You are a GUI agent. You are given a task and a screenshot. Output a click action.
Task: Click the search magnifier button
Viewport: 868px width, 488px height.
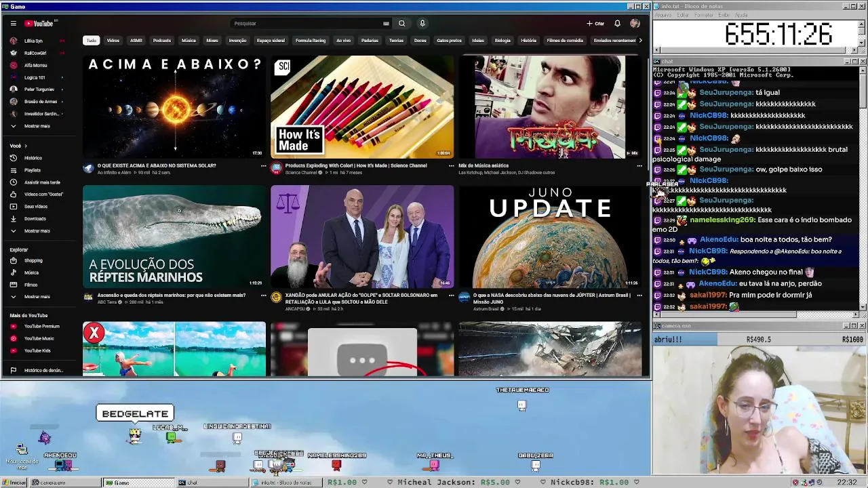click(401, 23)
